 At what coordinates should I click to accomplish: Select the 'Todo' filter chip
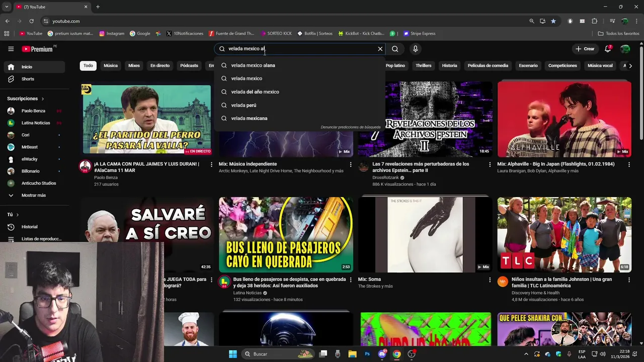coord(88,65)
